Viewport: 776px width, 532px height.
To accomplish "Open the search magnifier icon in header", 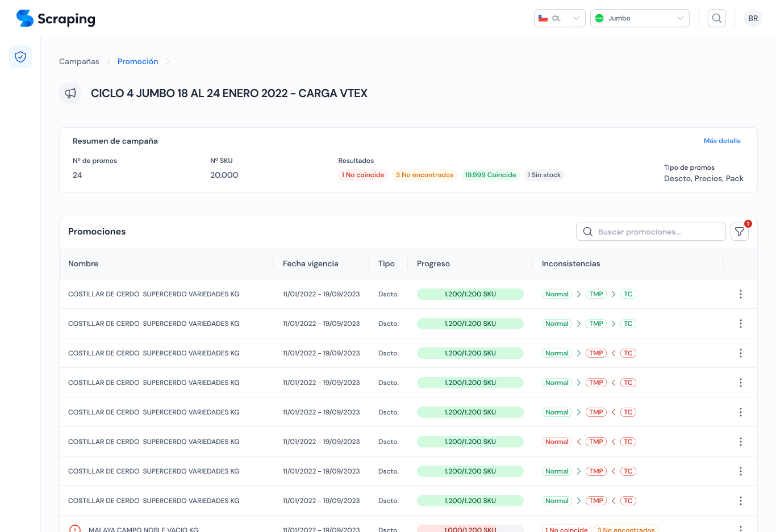I will [717, 18].
